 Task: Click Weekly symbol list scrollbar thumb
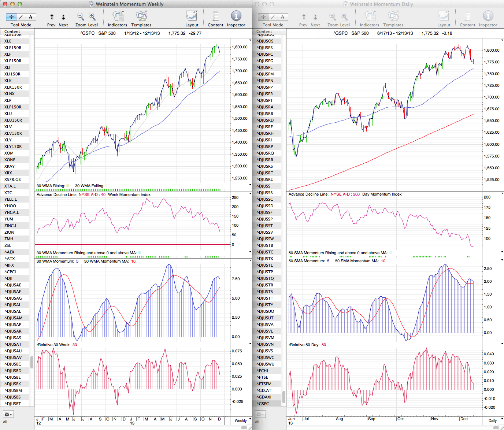tap(32, 362)
